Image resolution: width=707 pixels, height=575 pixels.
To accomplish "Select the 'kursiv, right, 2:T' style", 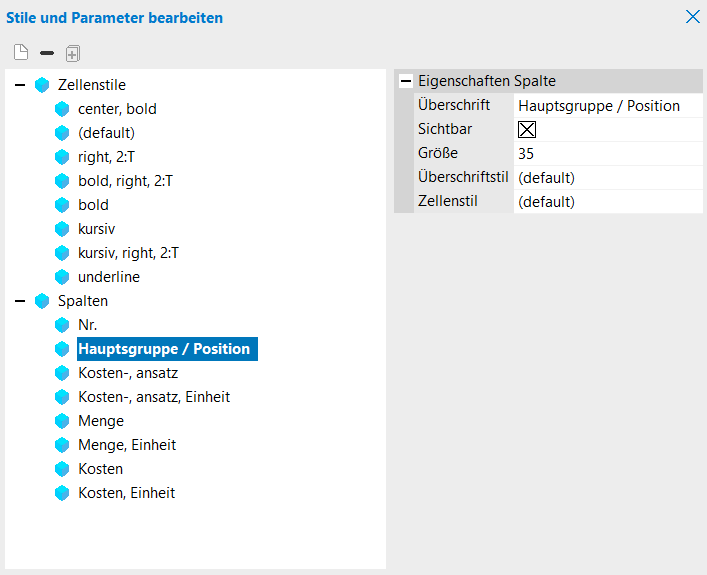I will (128, 253).
